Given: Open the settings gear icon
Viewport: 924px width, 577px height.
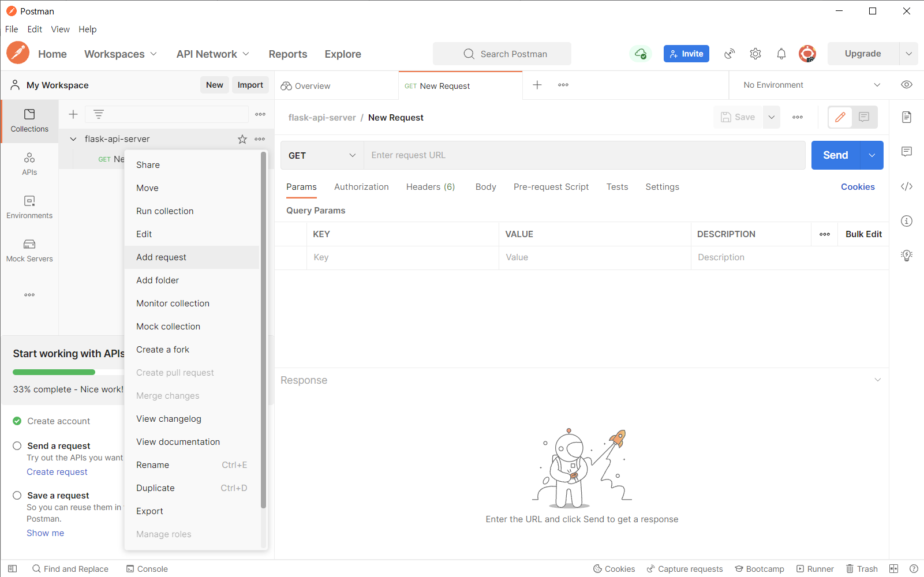Looking at the screenshot, I should 755,54.
